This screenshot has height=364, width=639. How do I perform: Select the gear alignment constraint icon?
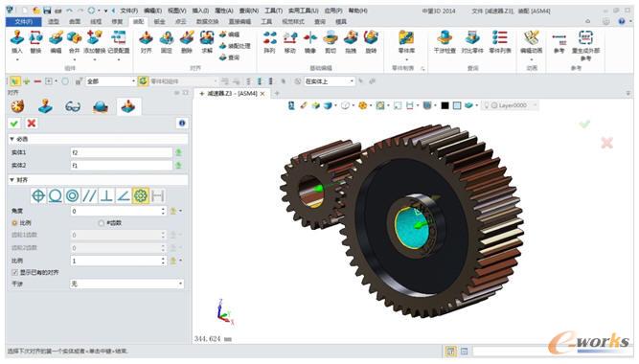(141, 196)
